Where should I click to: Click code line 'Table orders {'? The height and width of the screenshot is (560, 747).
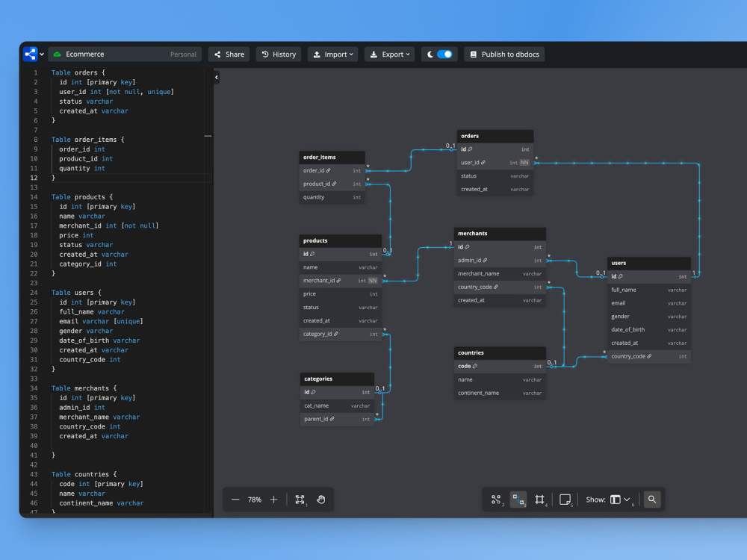point(78,72)
